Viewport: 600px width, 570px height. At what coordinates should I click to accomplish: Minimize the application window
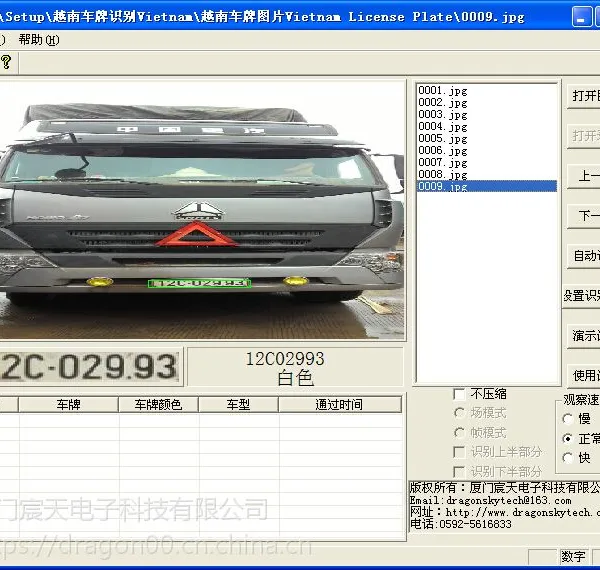tap(581, 17)
